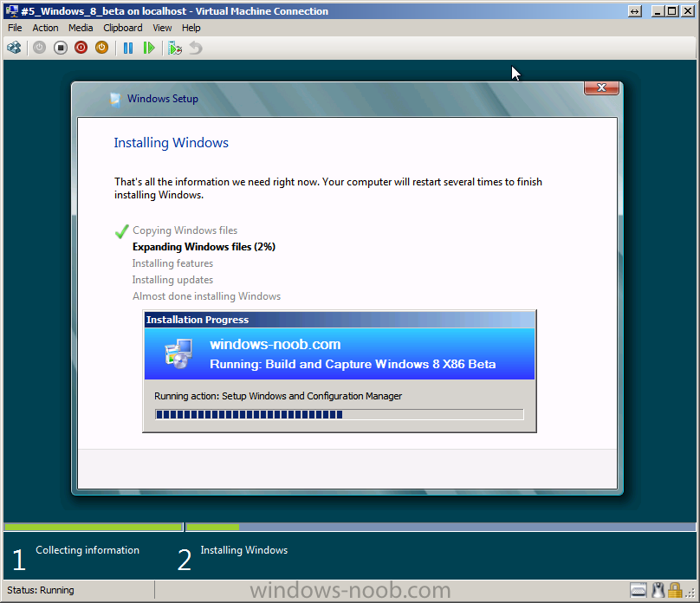Click the '2 Installing Windows' stage label
Image resolution: width=700 pixels, height=603 pixels.
[232, 557]
